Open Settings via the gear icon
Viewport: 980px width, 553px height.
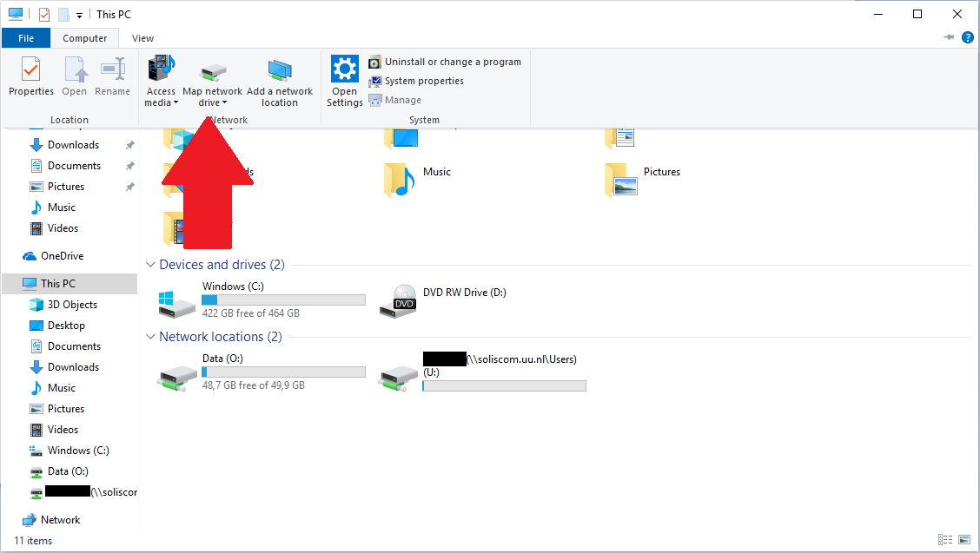[345, 69]
